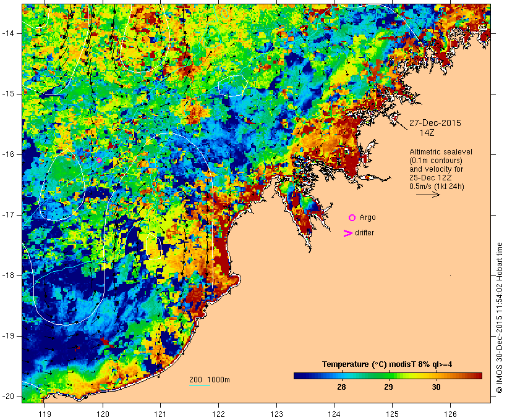Click the '27-Dec-2015' date label
The height and width of the screenshot is (420, 507).
point(435,123)
